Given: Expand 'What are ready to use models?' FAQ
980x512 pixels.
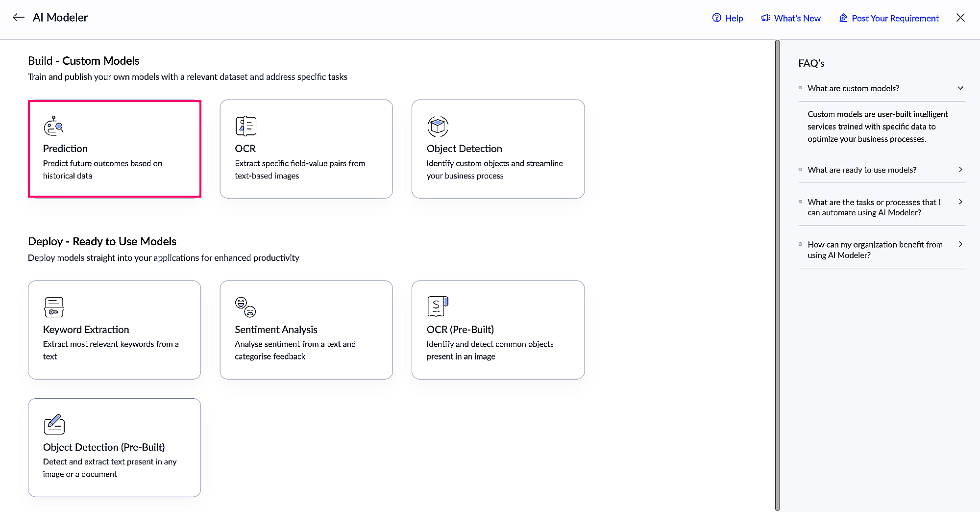Looking at the screenshot, I should (960, 170).
